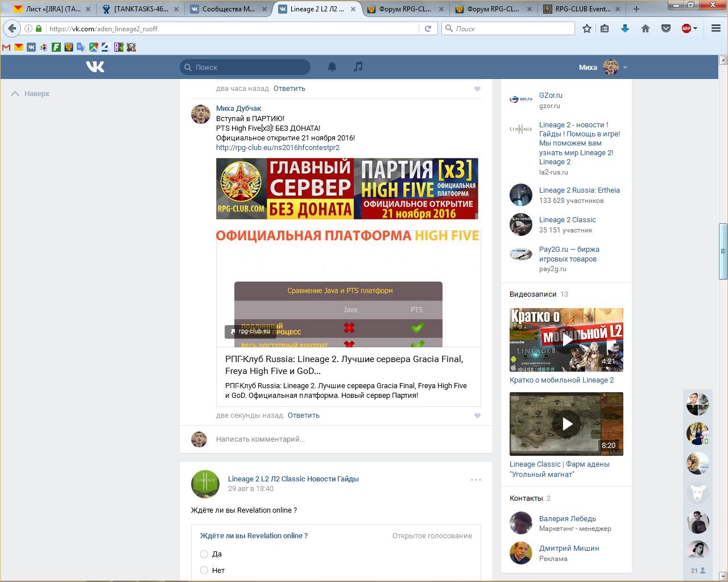Click the page vertical scrollbar thumb
The width and height of the screenshot is (728, 582).
point(723,251)
